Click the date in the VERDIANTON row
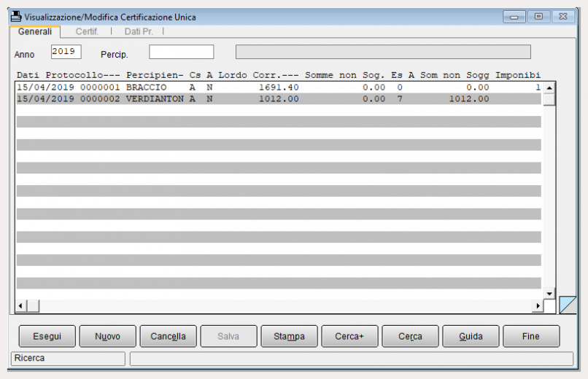Image resolution: width=588 pixels, height=379 pixels. coord(45,99)
